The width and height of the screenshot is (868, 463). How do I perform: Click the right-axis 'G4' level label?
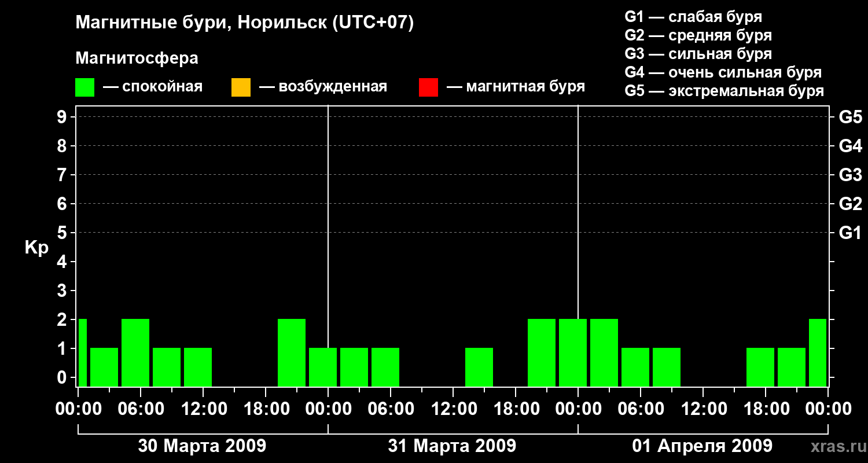[850, 146]
